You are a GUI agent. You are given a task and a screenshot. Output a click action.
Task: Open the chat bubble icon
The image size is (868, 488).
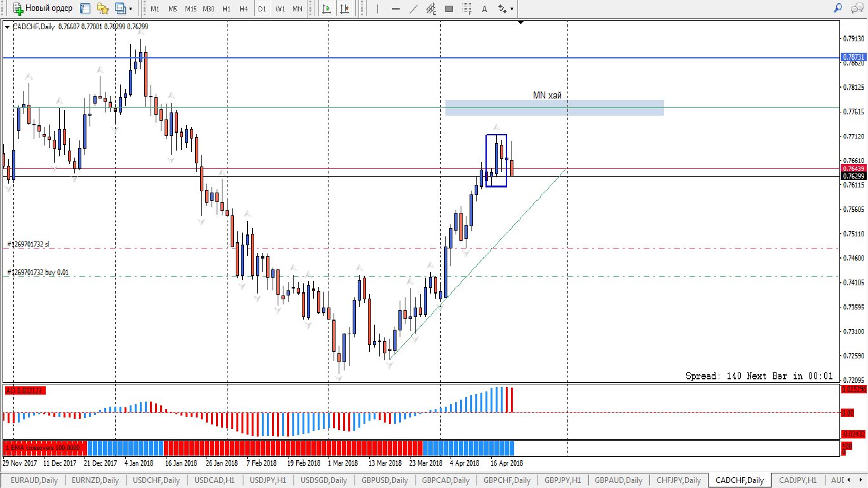coord(857,8)
